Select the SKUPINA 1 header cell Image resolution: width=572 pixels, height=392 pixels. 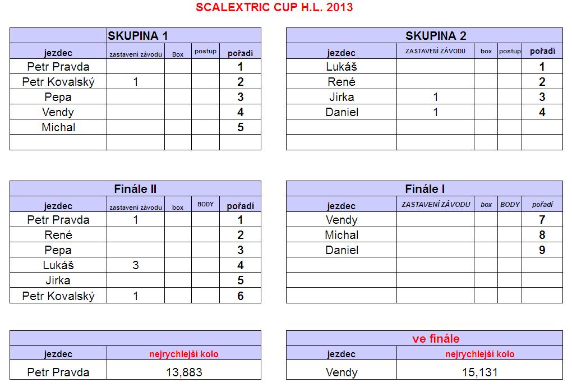[x=135, y=35]
